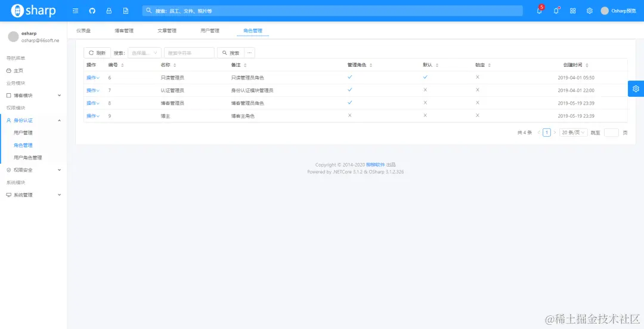Switch to the 文章管理 tab
Image resolution: width=644 pixels, height=329 pixels.
pyautogui.click(x=167, y=30)
